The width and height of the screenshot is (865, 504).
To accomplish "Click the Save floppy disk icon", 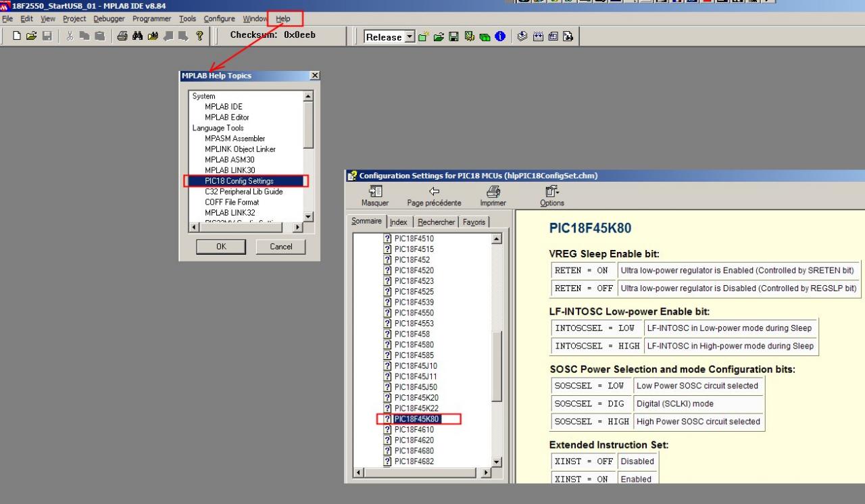I will point(47,36).
